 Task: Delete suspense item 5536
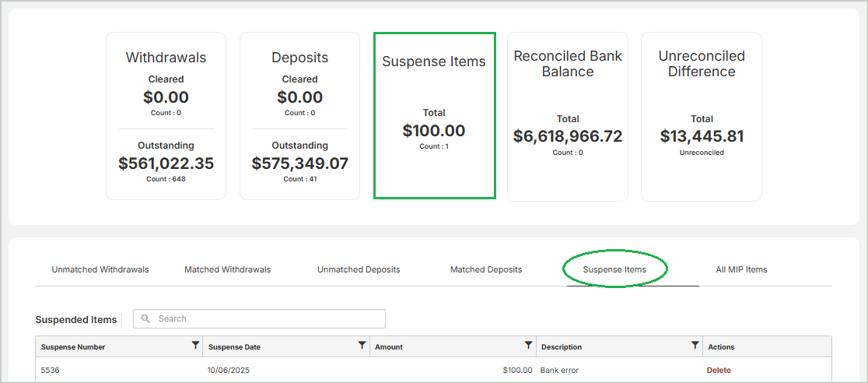(x=719, y=371)
